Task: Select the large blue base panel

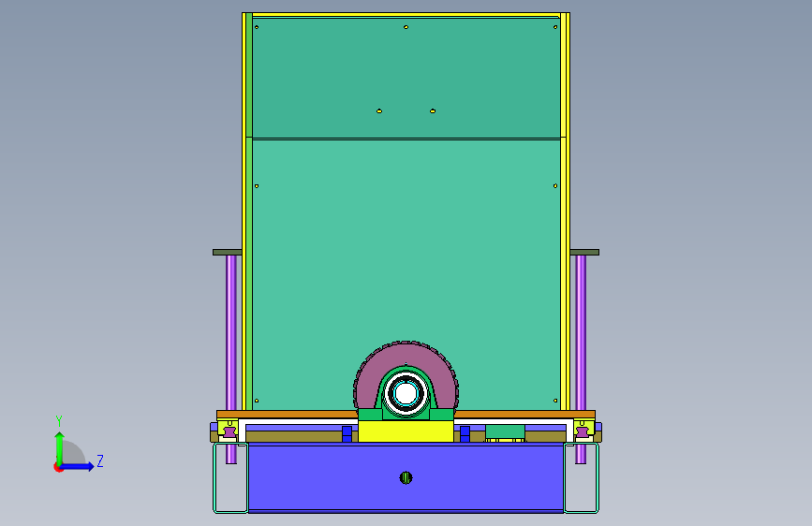Action: (406, 476)
